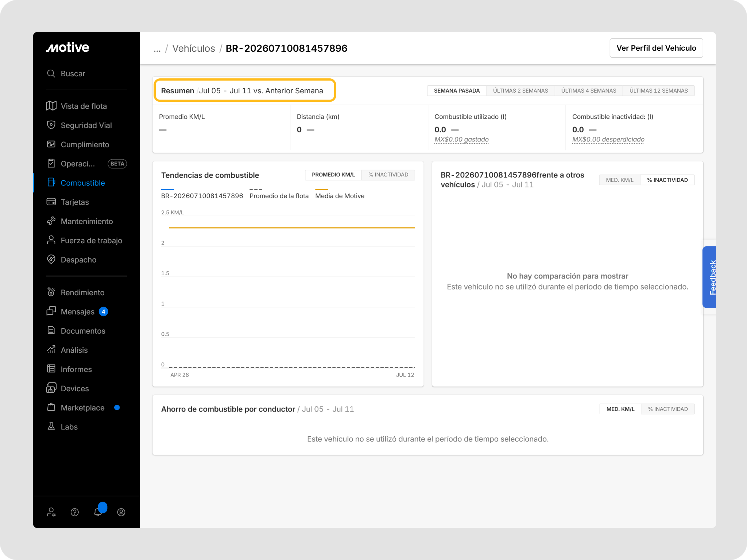Toggle Promedio de la flota legend
This screenshot has height=560, width=747.
(279, 193)
